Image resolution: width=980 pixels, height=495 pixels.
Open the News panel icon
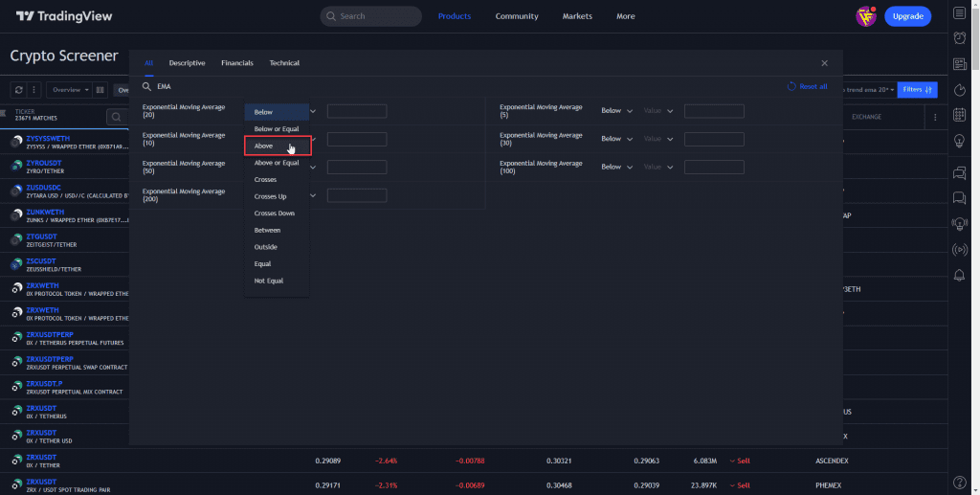click(959, 64)
